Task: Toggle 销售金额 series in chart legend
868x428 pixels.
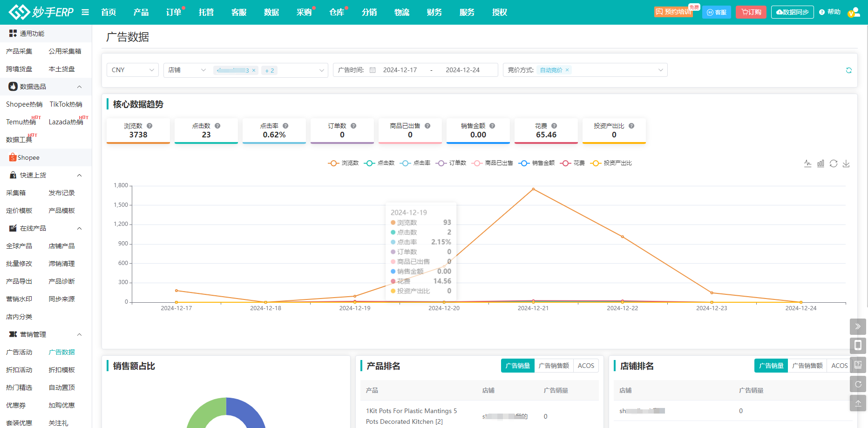Action: coord(536,163)
